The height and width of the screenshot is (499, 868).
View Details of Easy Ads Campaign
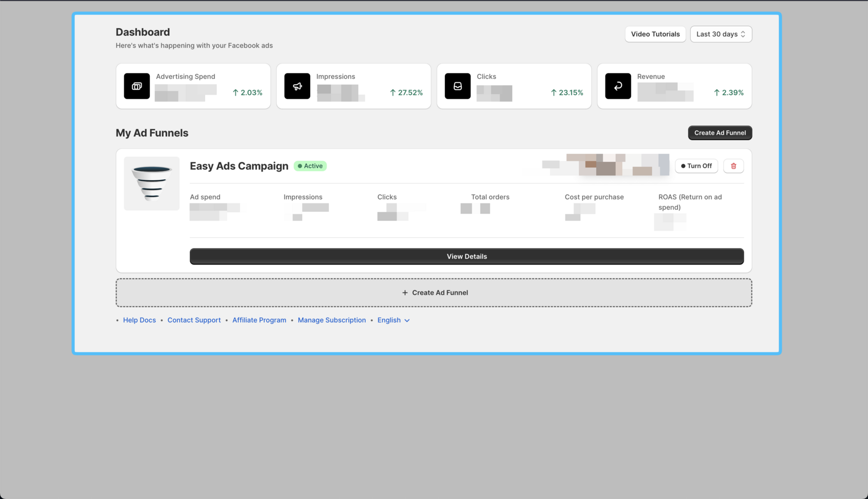point(467,256)
